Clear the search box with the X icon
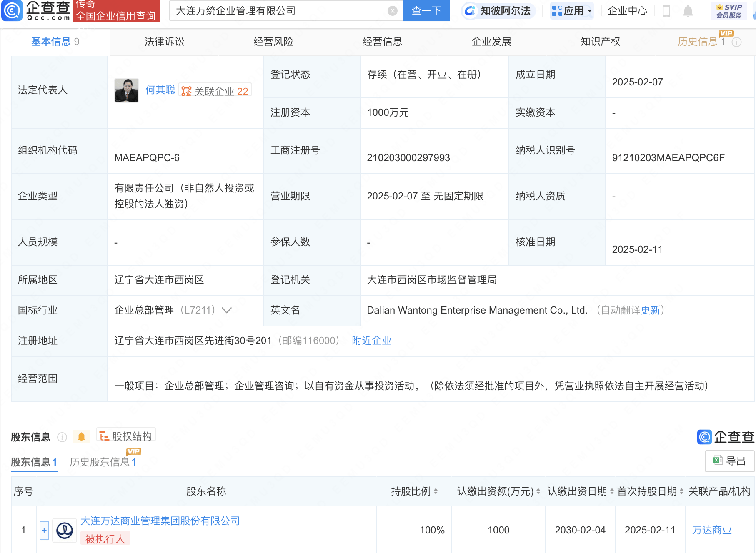Viewport: 756px width, 553px height. click(x=392, y=11)
